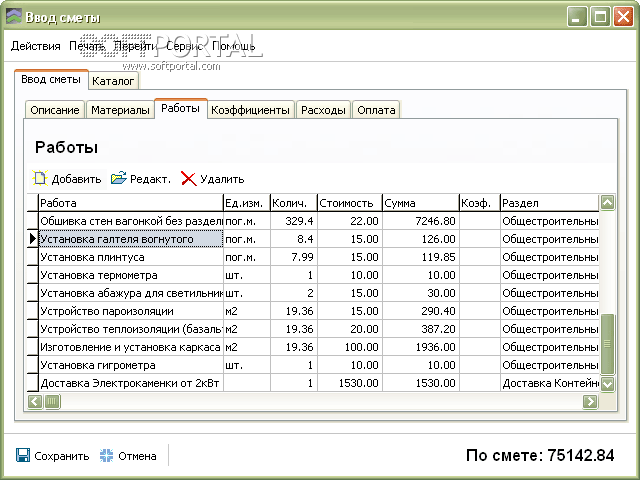Click the vertical scrollbar down arrow

pyautogui.click(x=607, y=384)
